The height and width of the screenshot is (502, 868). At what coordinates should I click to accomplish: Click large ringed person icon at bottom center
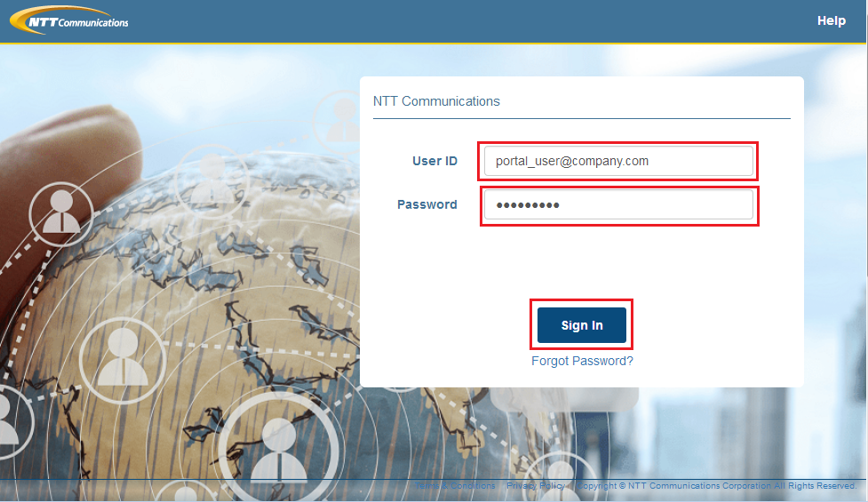[x=278, y=440]
